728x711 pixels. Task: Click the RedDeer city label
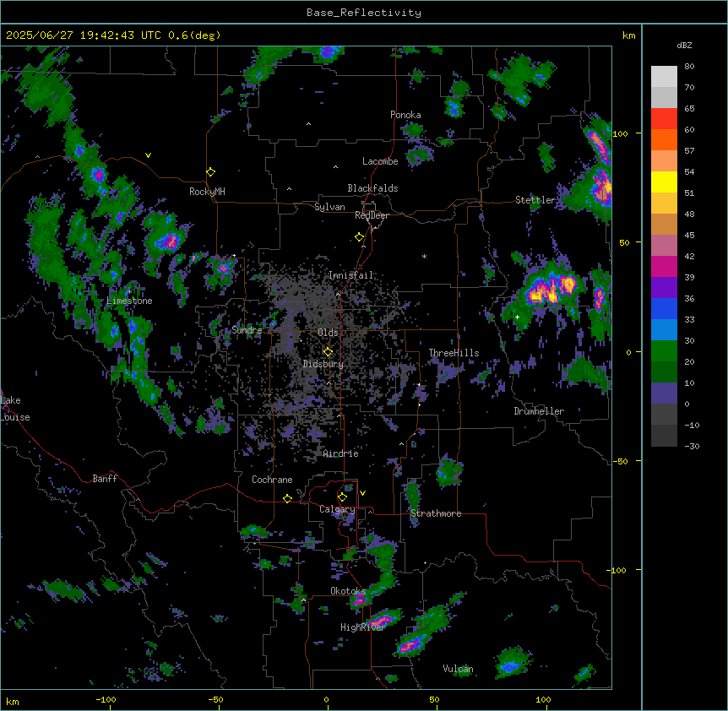coord(372,215)
